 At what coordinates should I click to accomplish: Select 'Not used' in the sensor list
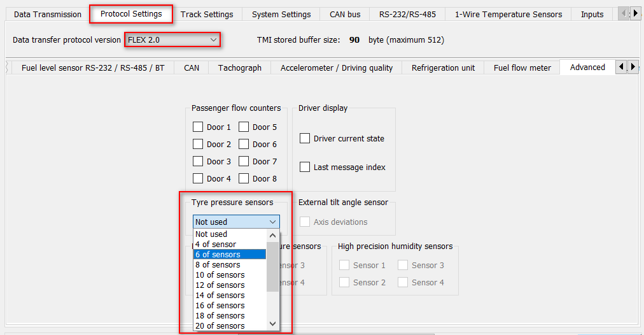[211, 234]
